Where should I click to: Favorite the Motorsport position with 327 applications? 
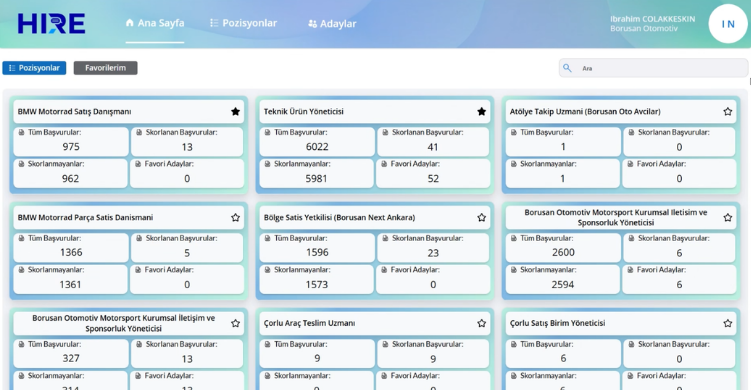click(x=235, y=323)
